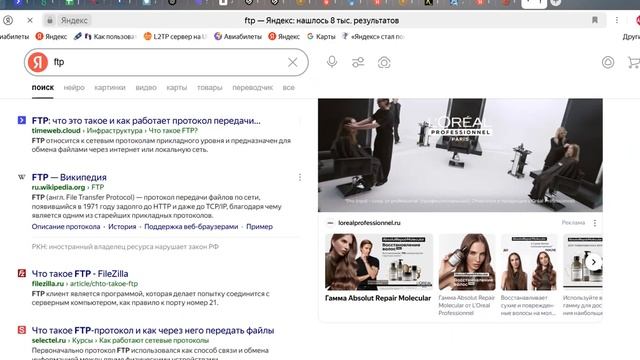Bookmark this page with the bookmark icon
Screen dimensions: 640x360
tap(595, 20)
